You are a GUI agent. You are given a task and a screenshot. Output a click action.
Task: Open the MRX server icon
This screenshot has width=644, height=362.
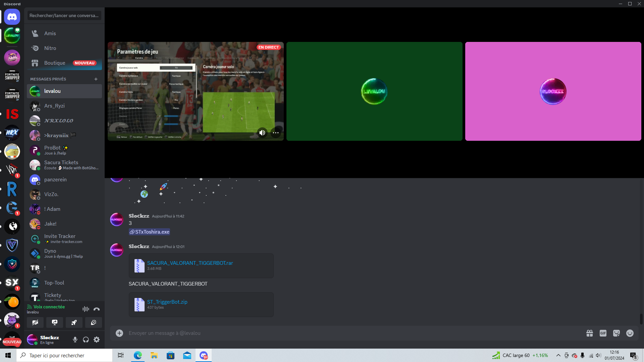(x=12, y=133)
